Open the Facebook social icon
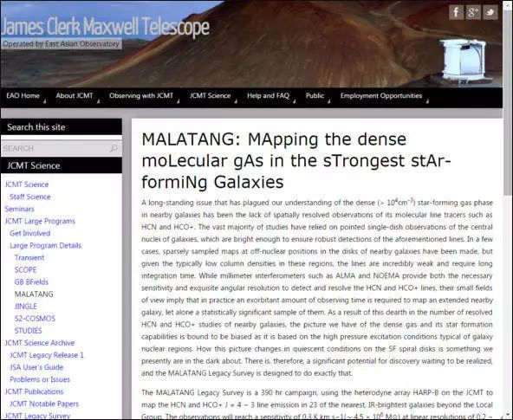Image resolution: width=513 pixels, height=420 pixels. click(x=456, y=12)
